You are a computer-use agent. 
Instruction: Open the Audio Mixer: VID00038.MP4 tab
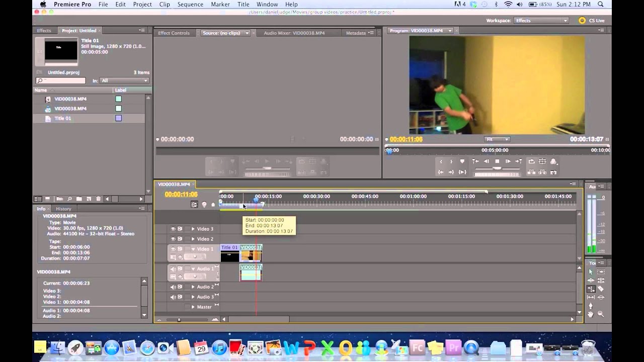pyautogui.click(x=294, y=33)
